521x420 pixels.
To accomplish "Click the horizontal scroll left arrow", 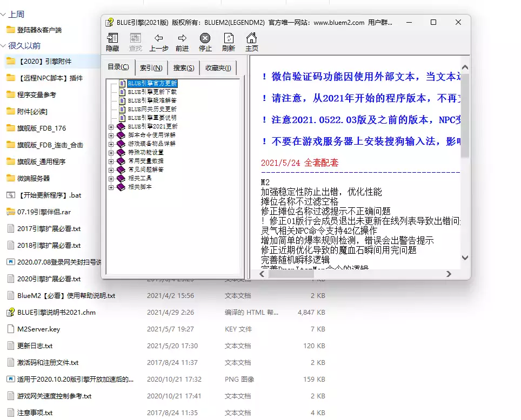I will [262, 274].
